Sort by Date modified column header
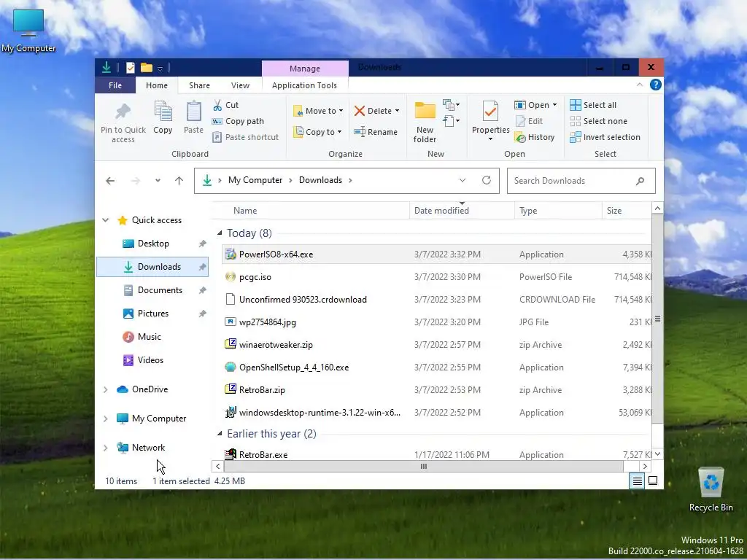The height and width of the screenshot is (560, 747). pos(462,211)
